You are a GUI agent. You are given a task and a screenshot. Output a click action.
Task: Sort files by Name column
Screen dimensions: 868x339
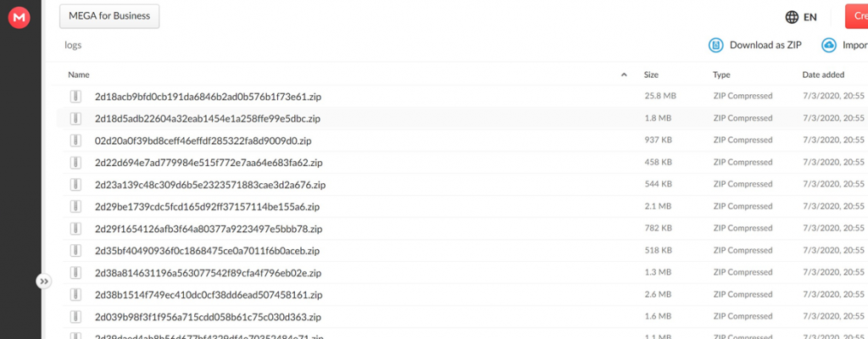(x=79, y=75)
